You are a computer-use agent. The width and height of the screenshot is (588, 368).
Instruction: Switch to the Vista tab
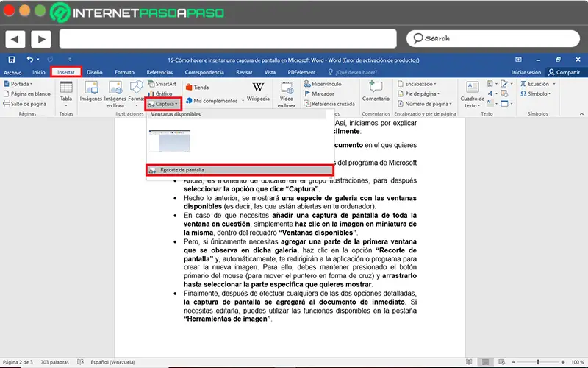(270, 72)
